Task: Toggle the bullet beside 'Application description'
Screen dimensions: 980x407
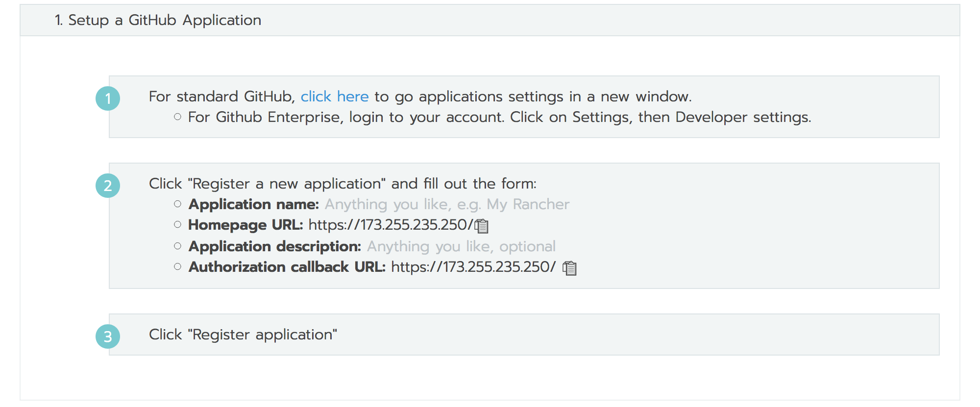Action: point(177,246)
